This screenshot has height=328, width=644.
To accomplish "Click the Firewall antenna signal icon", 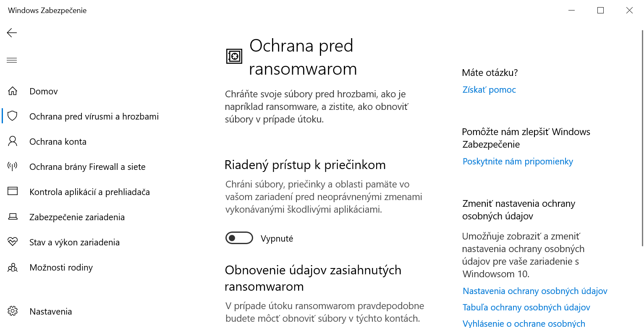I will (x=13, y=167).
